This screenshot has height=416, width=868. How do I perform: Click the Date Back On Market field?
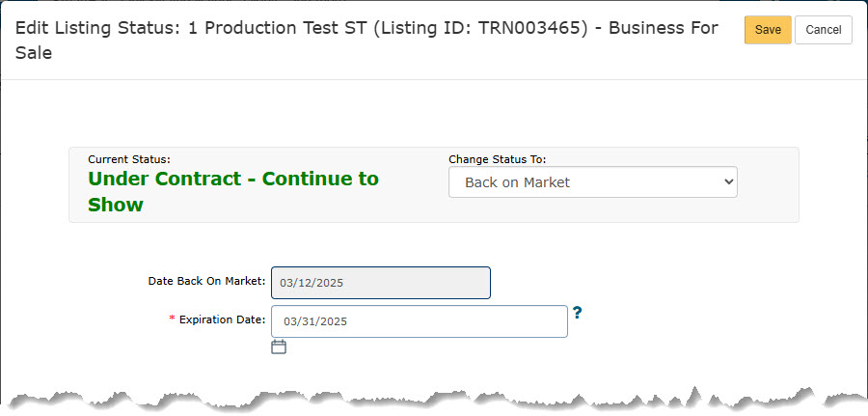click(380, 283)
